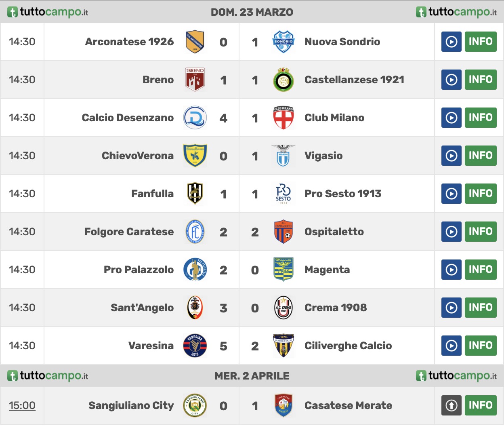Play the Sant'Angelo vs Crema 1908 video

point(451,308)
